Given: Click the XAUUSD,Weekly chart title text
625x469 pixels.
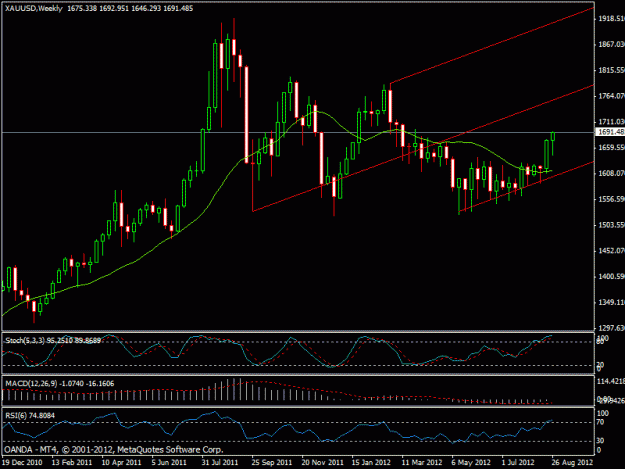Looking at the screenshot, I should tap(33, 8).
